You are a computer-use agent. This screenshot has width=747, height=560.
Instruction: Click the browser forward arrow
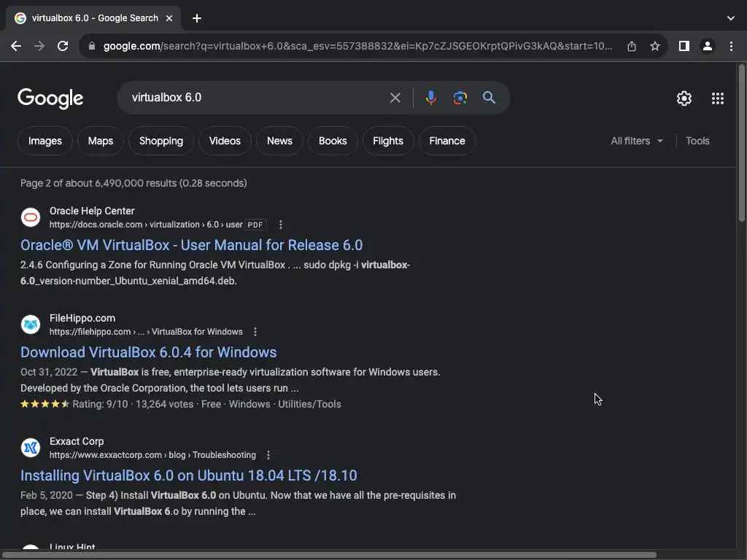(39, 46)
